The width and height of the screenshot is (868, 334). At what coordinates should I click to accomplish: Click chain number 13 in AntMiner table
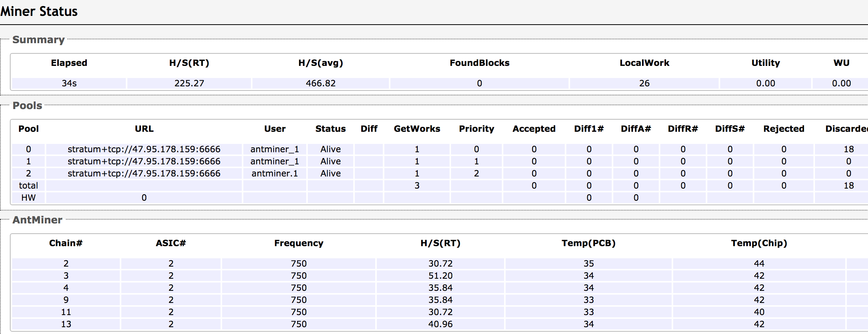[66, 324]
